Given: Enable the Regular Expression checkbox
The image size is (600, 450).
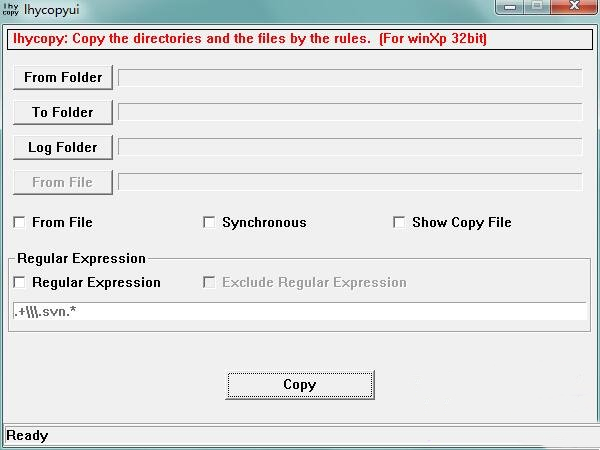Looking at the screenshot, I should coord(19,282).
